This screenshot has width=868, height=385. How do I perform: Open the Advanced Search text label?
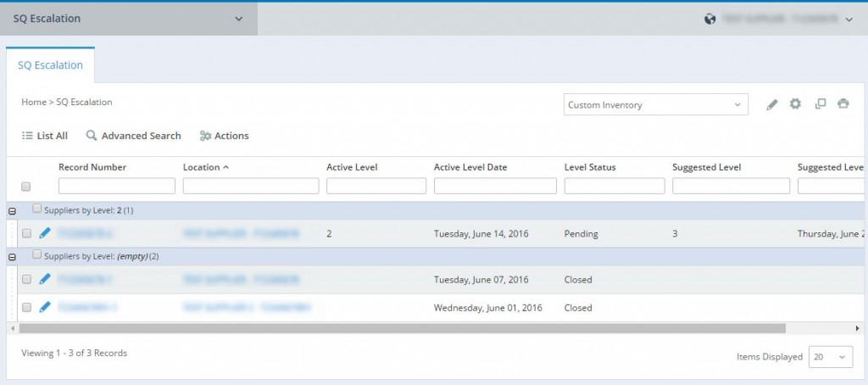point(142,136)
